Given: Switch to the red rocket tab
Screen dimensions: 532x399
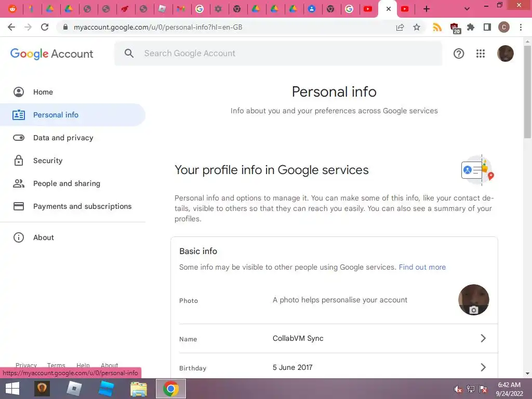Looking at the screenshot, I should (x=125, y=9).
